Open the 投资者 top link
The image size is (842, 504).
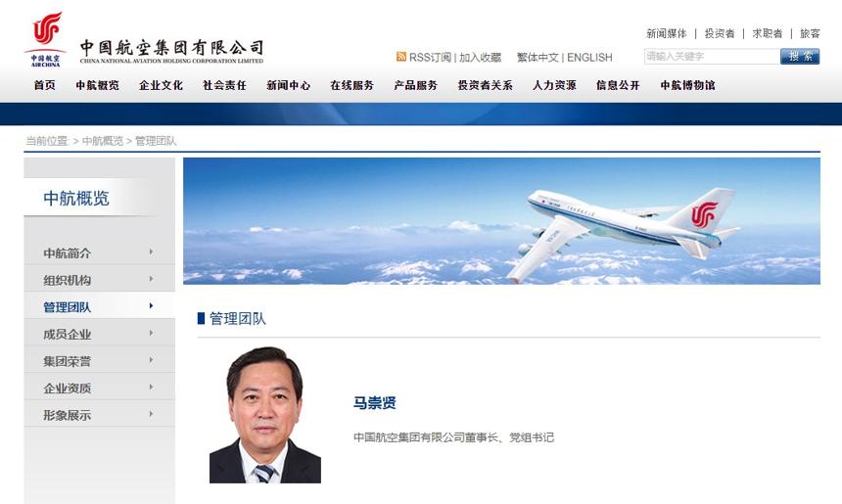pyautogui.click(x=719, y=33)
